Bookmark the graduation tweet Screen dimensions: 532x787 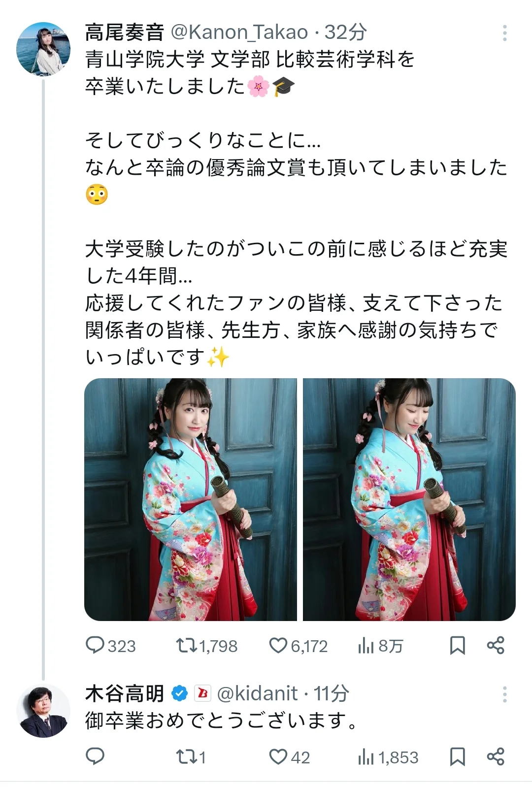pyautogui.click(x=458, y=646)
